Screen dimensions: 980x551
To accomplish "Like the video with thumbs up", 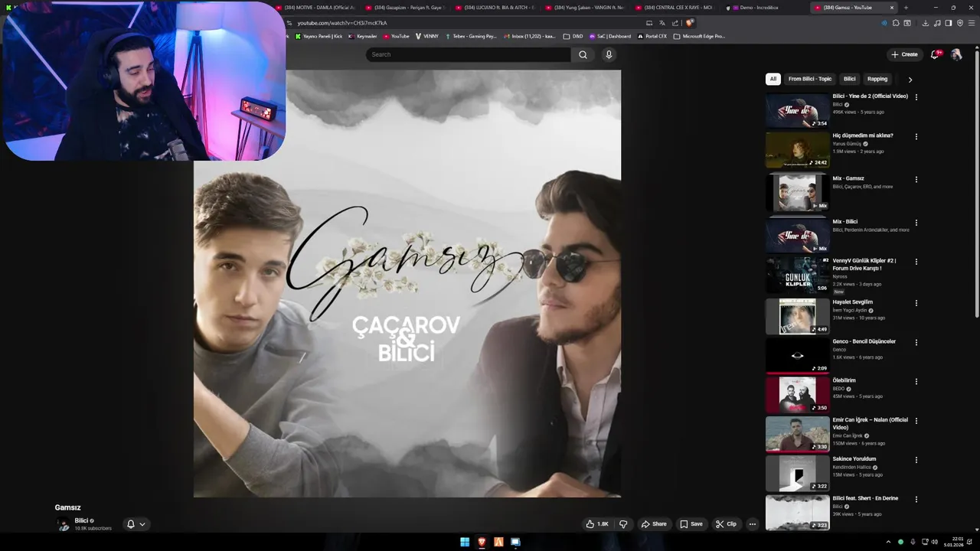I will (597, 524).
